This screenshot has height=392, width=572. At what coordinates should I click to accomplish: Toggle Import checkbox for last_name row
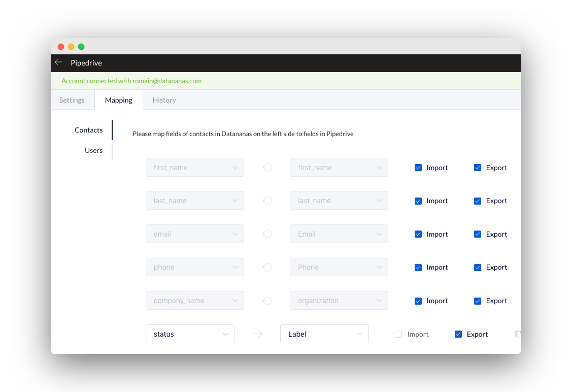coord(418,201)
